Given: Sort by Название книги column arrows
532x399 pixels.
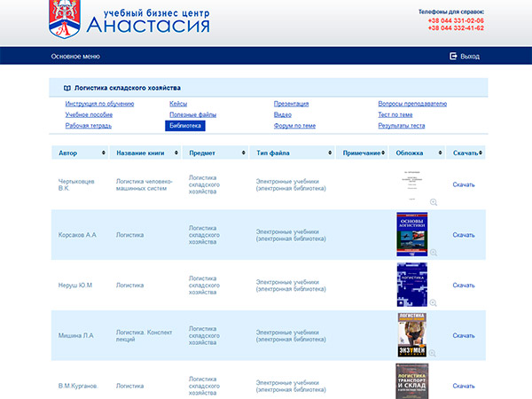Looking at the screenshot, I should [178, 153].
